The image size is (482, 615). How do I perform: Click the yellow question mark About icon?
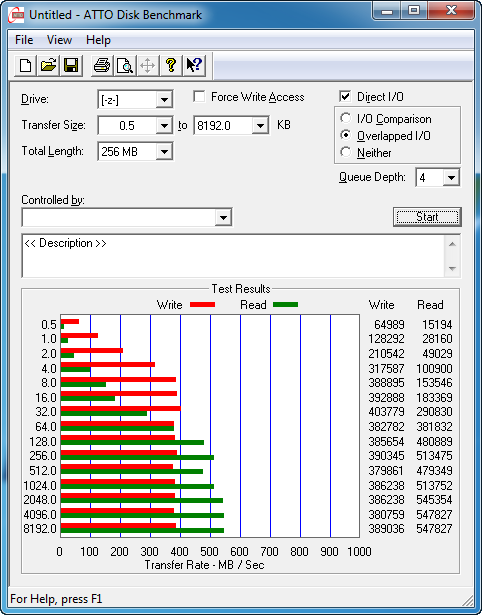pyautogui.click(x=170, y=65)
